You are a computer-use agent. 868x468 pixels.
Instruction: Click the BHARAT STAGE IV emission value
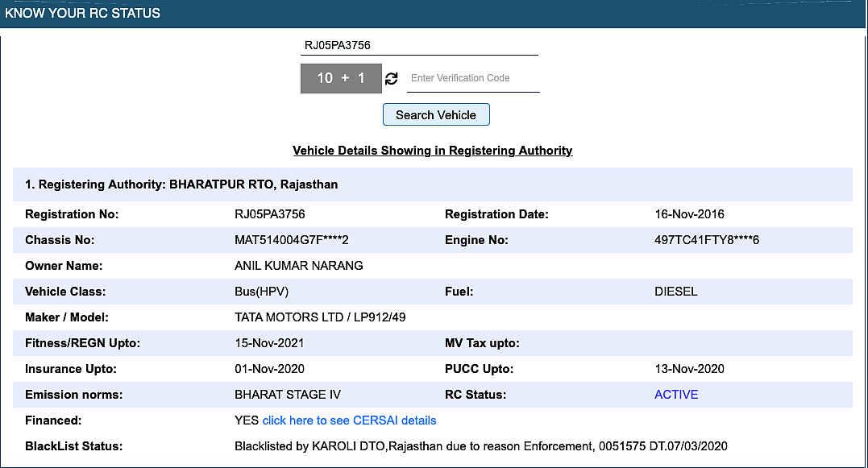tap(288, 395)
